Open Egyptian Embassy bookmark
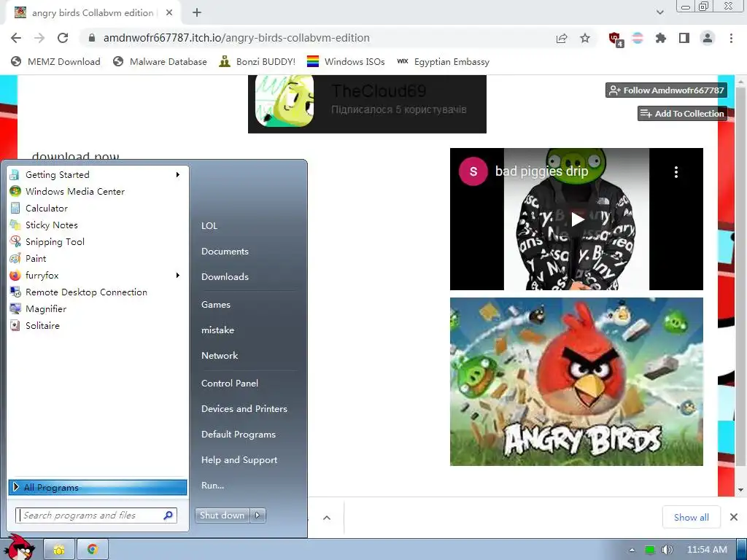The width and height of the screenshot is (747, 560). point(443,61)
